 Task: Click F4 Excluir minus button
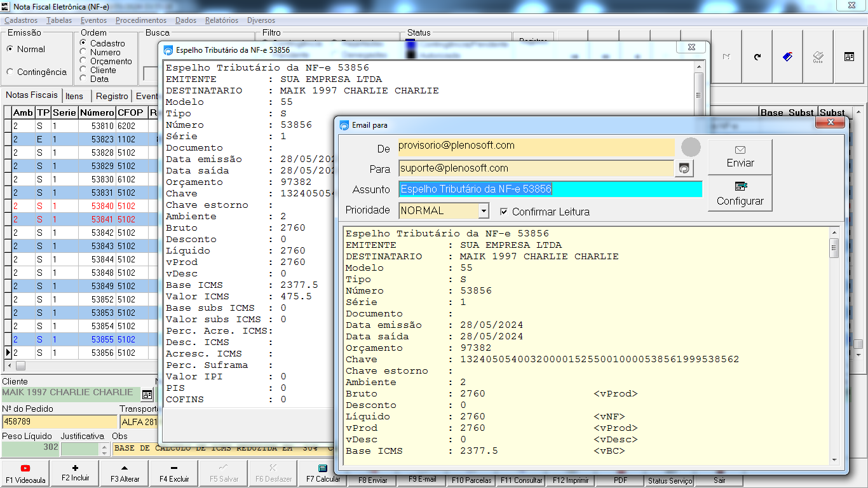(174, 473)
